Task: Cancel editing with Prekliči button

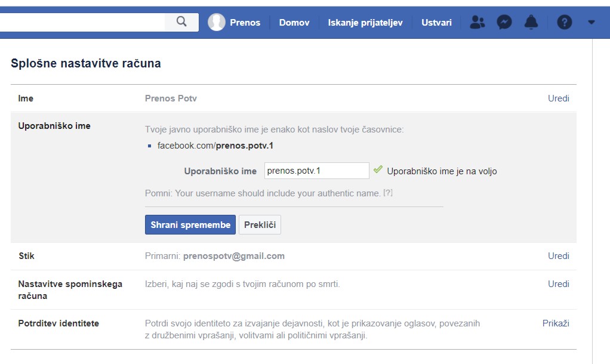Action: pos(260,225)
